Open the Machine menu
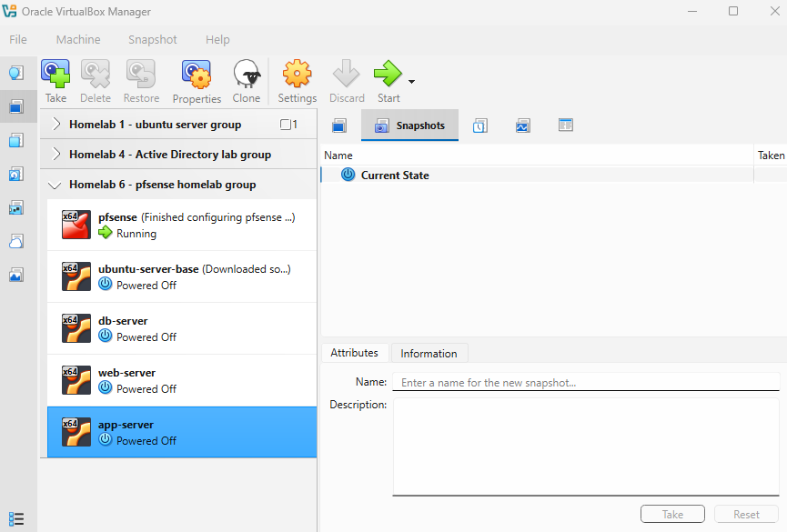Image resolution: width=787 pixels, height=532 pixels. (x=78, y=40)
